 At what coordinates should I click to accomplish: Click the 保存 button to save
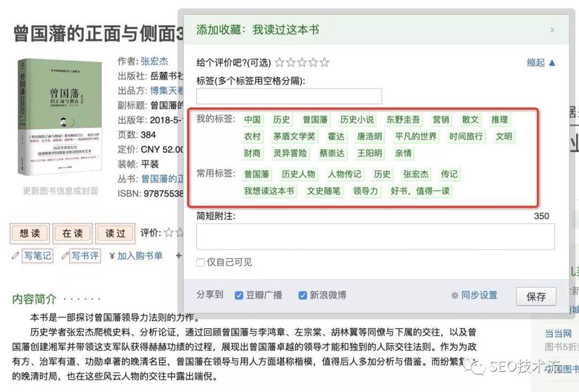536,296
